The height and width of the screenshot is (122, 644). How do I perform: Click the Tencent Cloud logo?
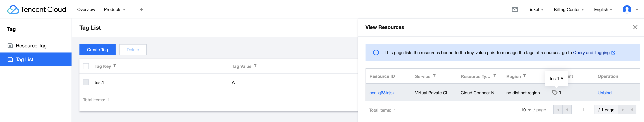coord(36,10)
